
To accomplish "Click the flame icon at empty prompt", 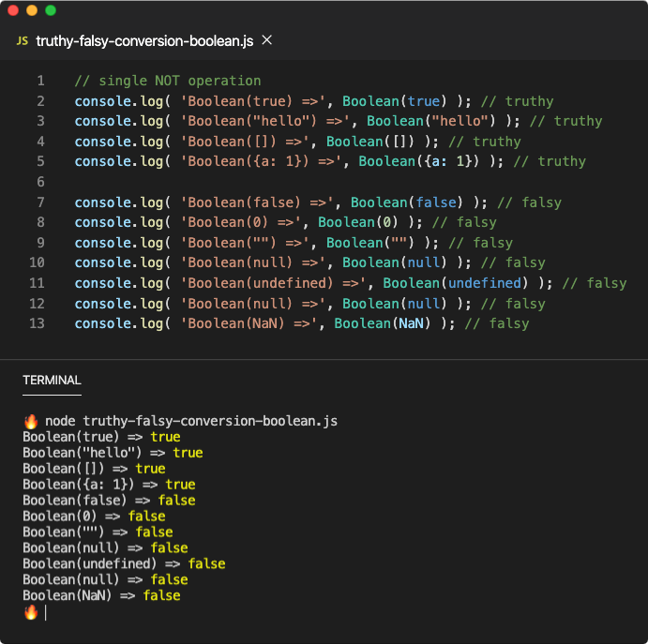I will (x=31, y=612).
